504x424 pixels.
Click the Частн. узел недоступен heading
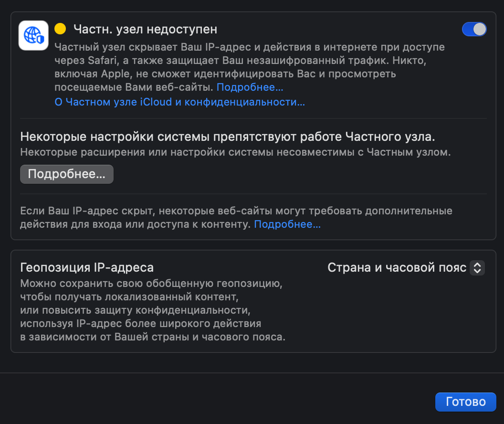pos(145,30)
